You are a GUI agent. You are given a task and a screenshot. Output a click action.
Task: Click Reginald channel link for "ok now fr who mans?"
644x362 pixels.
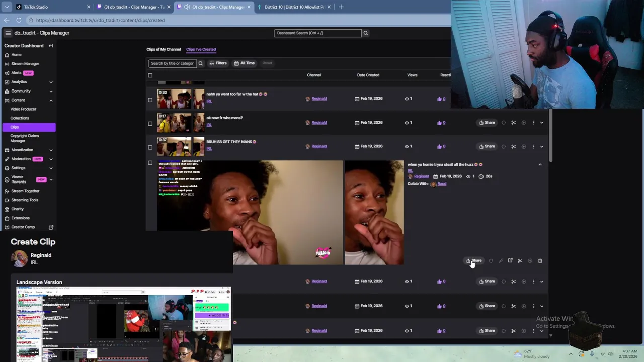[319, 123]
